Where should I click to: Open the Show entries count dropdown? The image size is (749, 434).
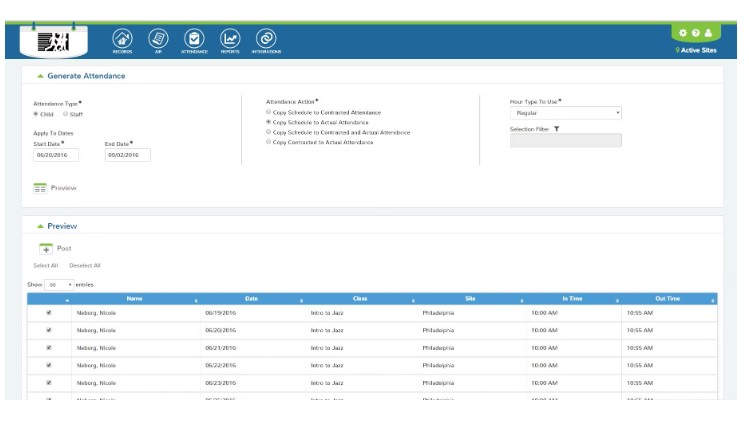[x=61, y=285]
